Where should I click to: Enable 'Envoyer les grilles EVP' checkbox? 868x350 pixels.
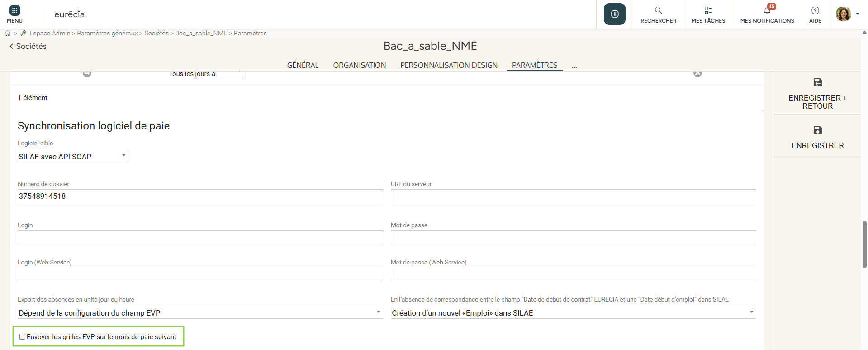tap(22, 337)
